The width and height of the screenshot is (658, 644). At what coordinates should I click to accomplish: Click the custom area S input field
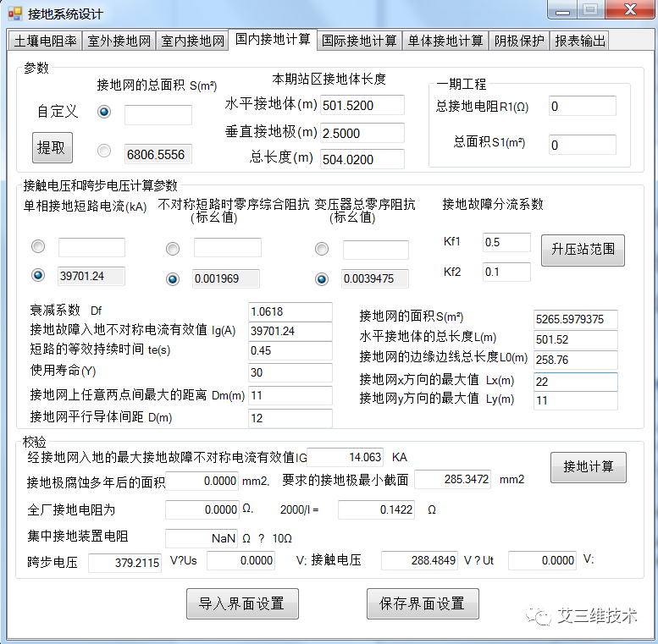[158, 115]
